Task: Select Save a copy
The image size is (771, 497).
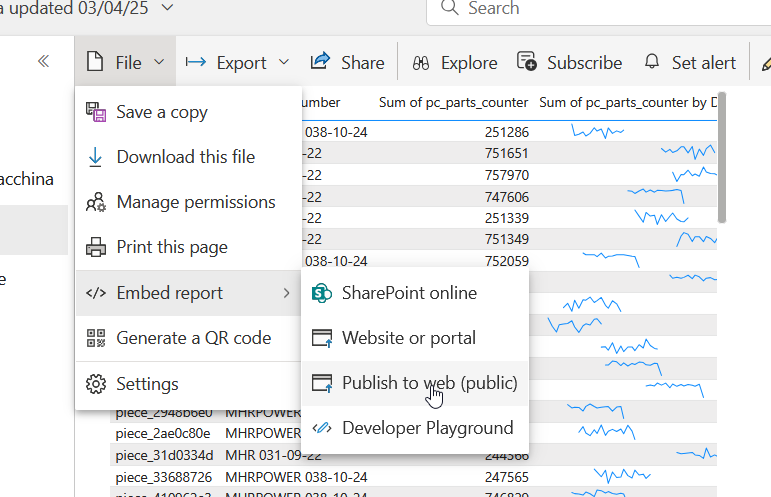Action: (x=188, y=112)
